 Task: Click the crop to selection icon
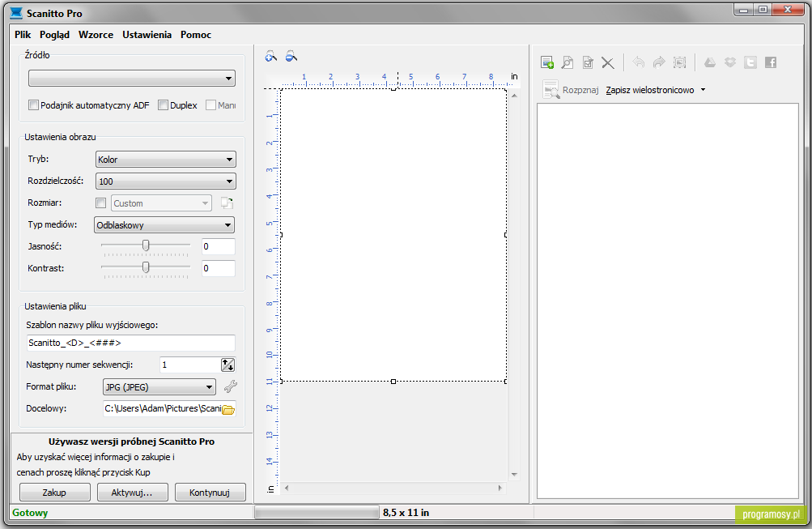pyautogui.click(x=679, y=62)
